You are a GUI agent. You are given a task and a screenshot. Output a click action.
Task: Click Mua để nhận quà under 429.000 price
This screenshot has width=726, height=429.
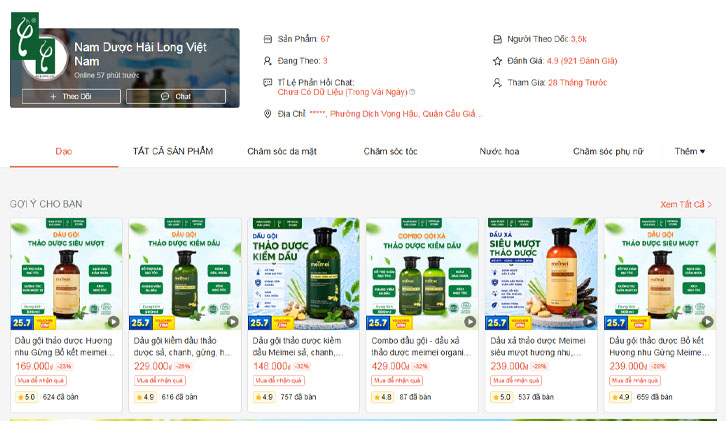click(397, 380)
